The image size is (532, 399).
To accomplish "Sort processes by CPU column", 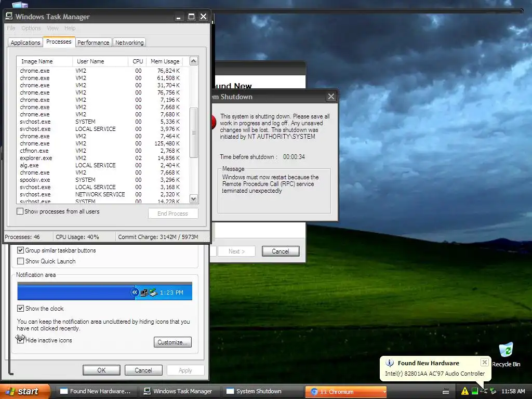I will tap(137, 61).
